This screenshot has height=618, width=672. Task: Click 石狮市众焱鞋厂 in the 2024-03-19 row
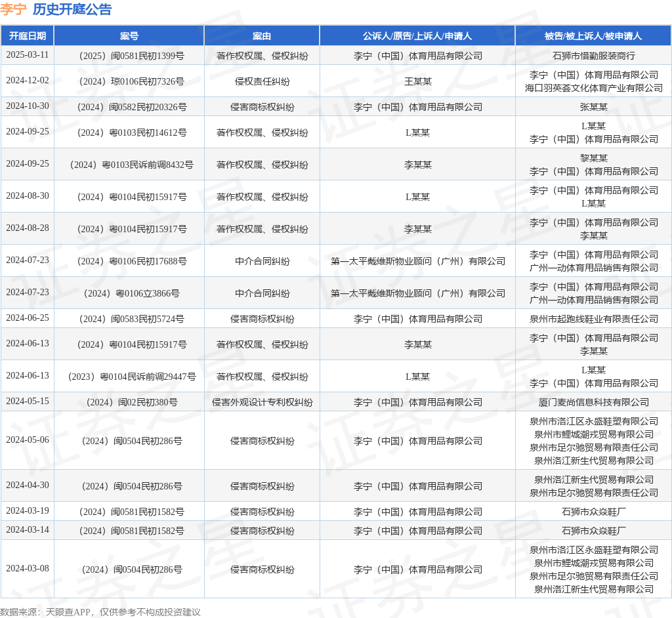(x=594, y=512)
